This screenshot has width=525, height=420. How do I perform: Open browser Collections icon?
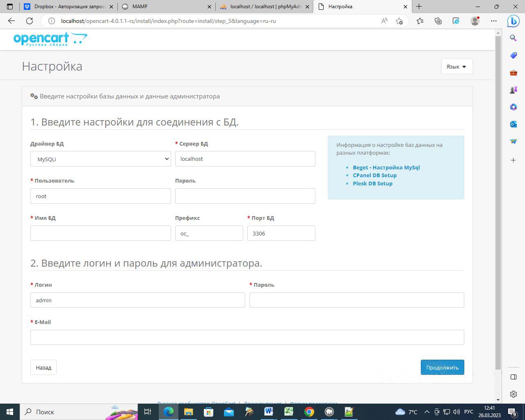(x=438, y=21)
